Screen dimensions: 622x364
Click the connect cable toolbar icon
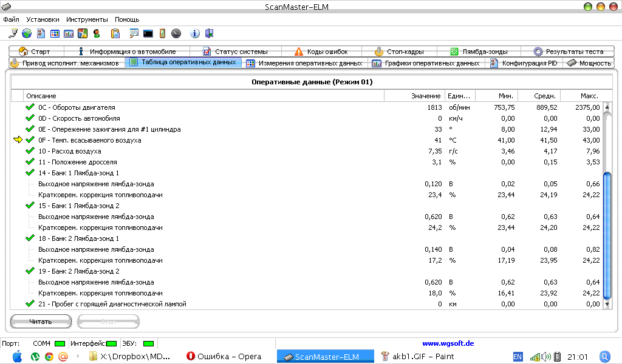pos(13,33)
